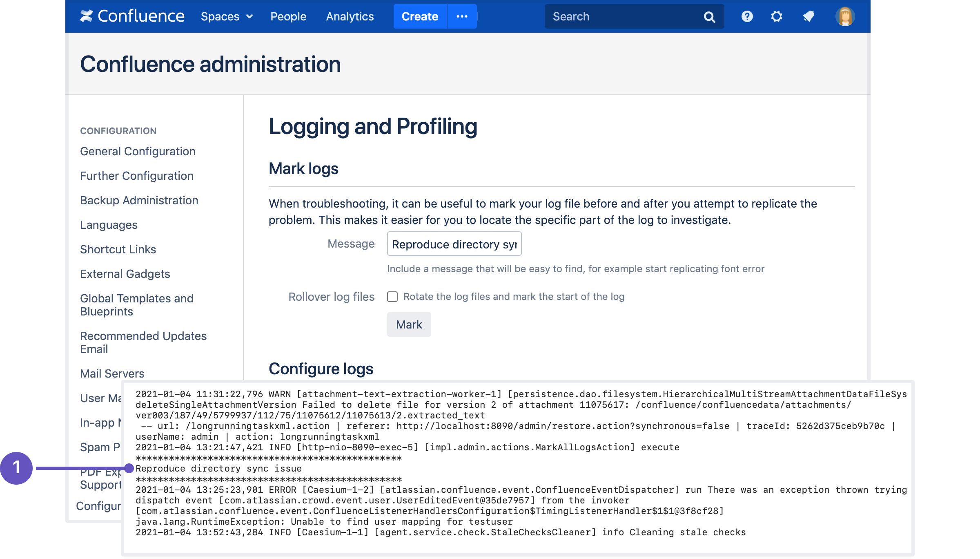Click the annotation marker number 1

point(16,468)
